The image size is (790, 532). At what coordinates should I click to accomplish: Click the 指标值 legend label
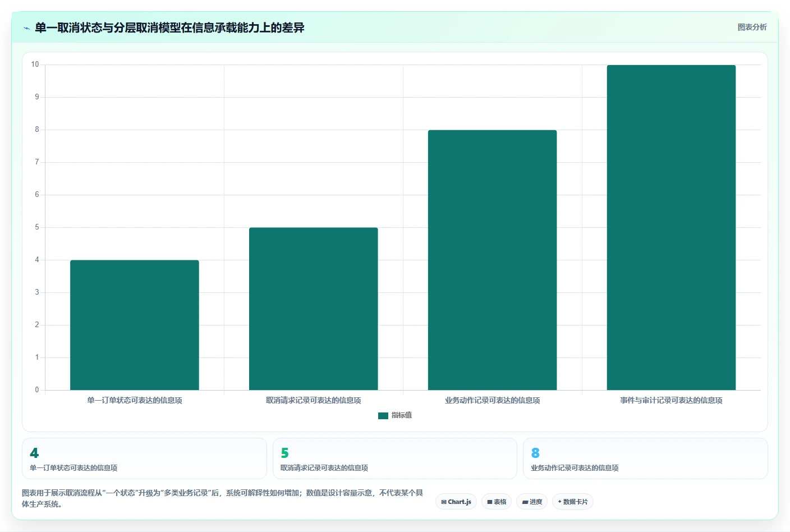click(x=402, y=415)
